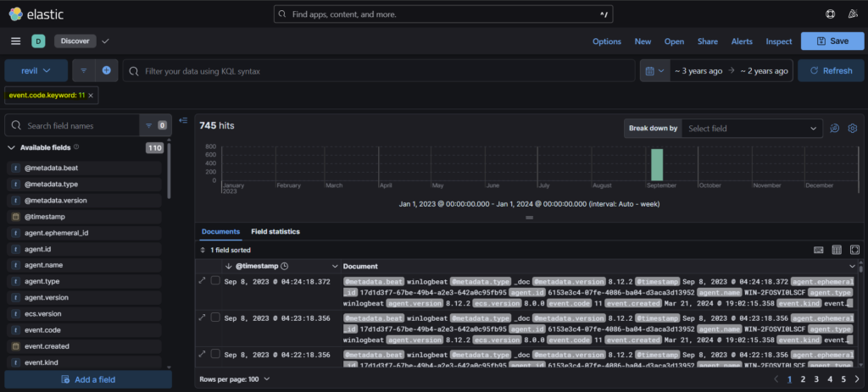Expand the first document row details
Image resolution: width=868 pixels, height=392 pixels.
pyautogui.click(x=202, y=280)
